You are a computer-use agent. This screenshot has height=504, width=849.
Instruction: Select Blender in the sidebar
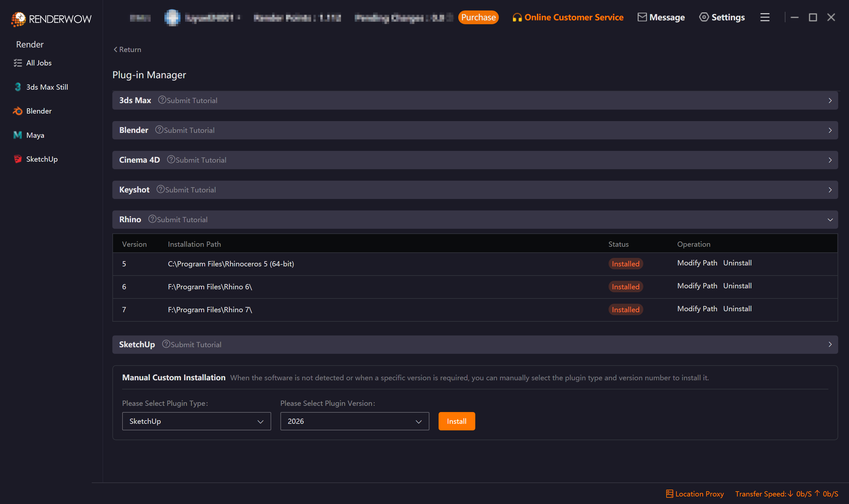tap(39, 111)
